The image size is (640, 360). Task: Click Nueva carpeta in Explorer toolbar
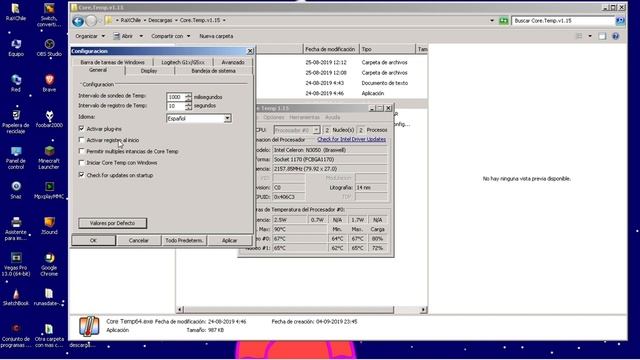click(216, 36)
